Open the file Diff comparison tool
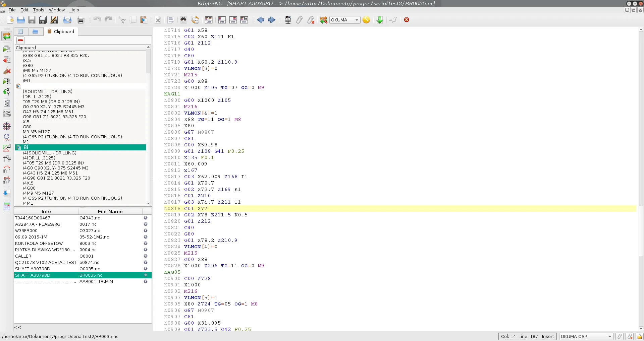The width and height of the screenshot is (644, 341). (208, 20)
